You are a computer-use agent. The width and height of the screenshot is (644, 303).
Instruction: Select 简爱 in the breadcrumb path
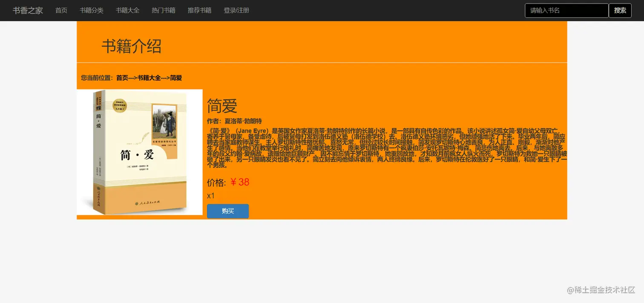pyautogui.click(x=175, y=78)
